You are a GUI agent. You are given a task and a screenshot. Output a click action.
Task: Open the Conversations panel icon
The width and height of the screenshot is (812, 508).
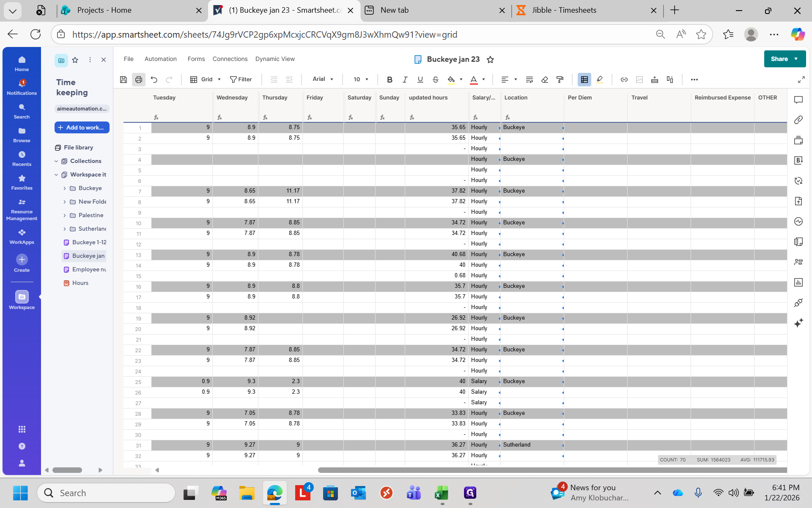point(798,100)
